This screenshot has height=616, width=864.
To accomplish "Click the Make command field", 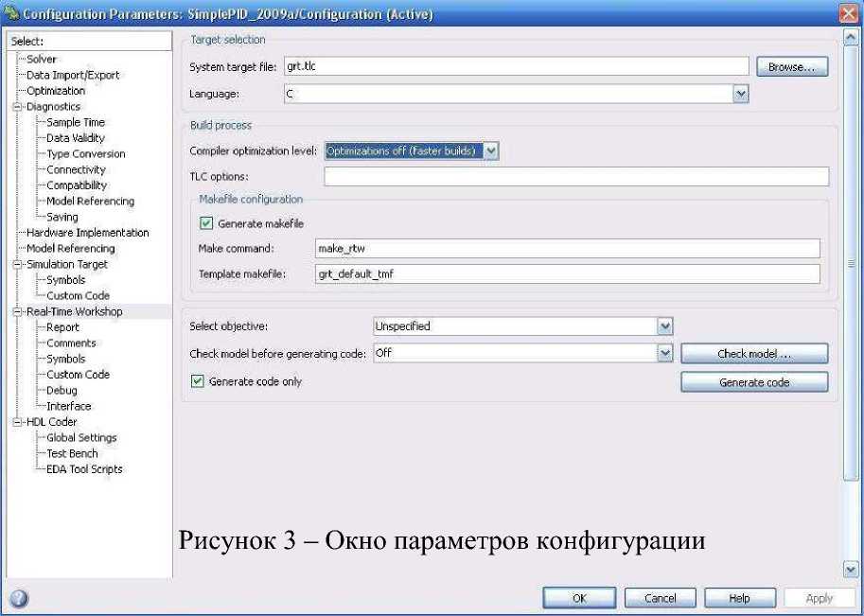I will coord(568,248).
